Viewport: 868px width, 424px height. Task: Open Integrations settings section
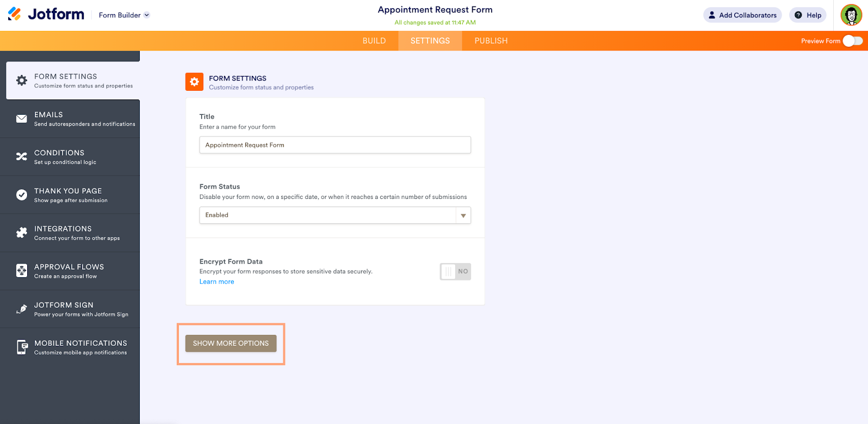tap(70, 233)
